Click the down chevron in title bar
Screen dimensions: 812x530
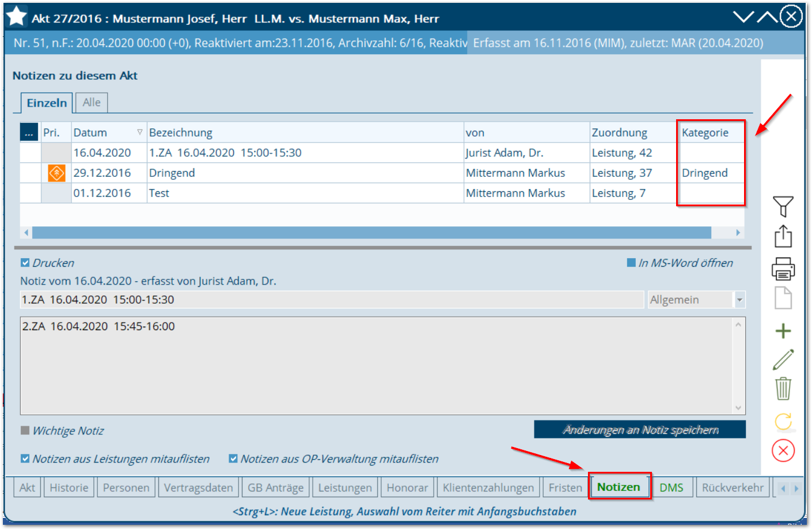click(x=743, y=17)
